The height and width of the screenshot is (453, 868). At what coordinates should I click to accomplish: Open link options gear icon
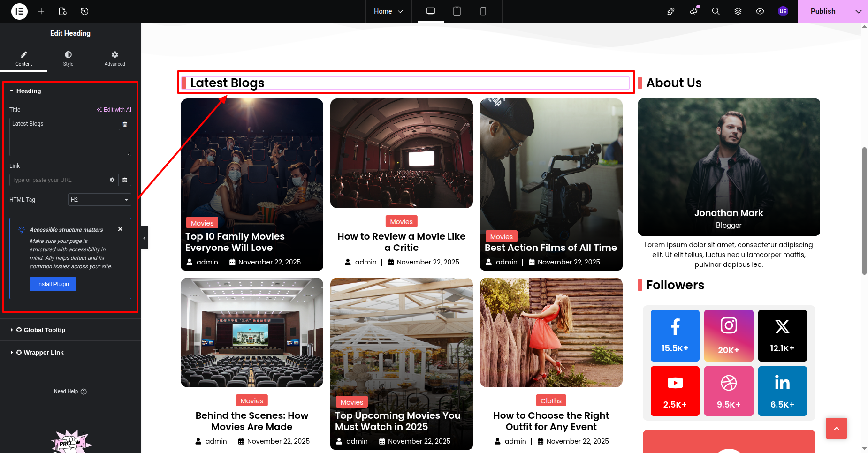coord(112,180)
